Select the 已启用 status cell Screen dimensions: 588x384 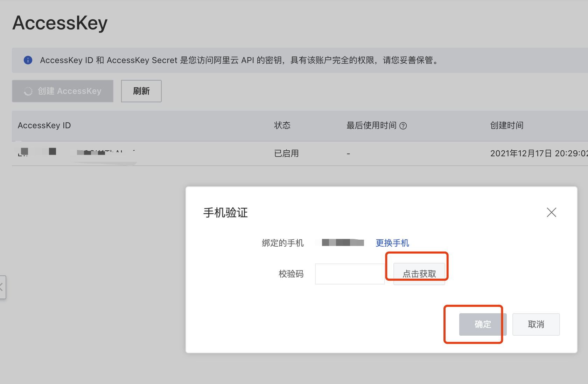pyautogui.click(x=286, y=153)
